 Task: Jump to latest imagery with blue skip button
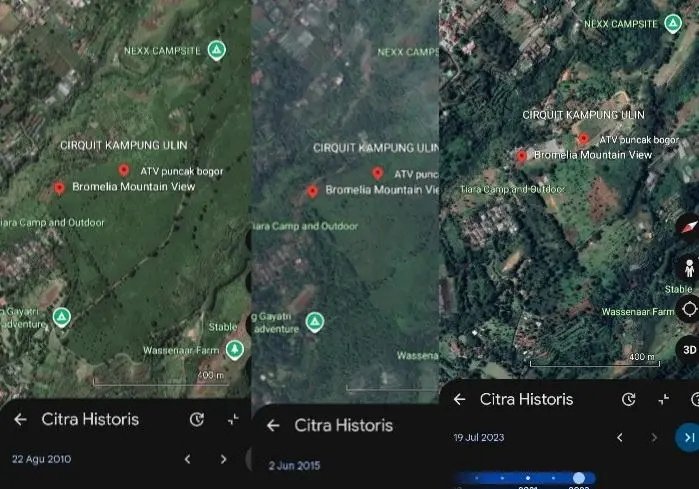[x=689, y=438]
